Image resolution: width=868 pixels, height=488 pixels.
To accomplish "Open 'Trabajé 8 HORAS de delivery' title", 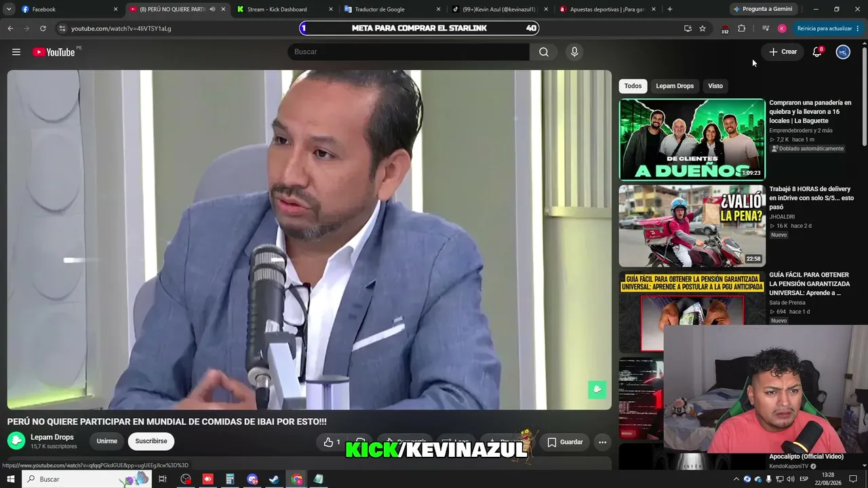I will 812,198.
